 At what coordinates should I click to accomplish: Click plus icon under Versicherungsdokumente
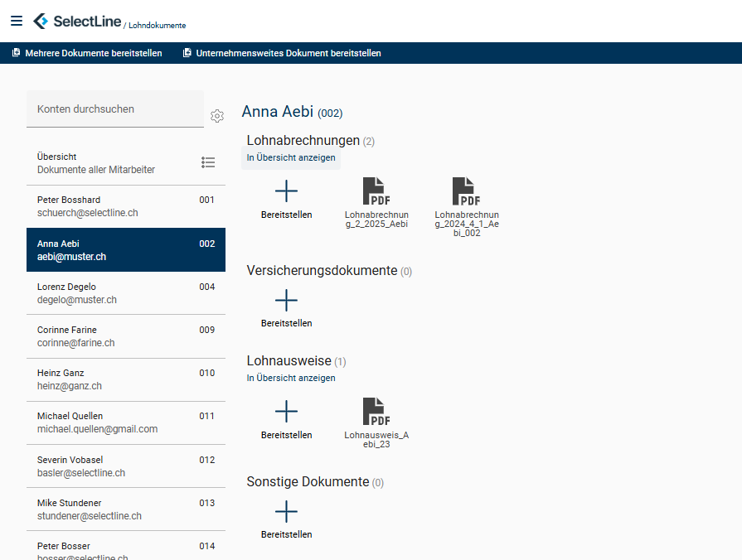pos(286,301)
